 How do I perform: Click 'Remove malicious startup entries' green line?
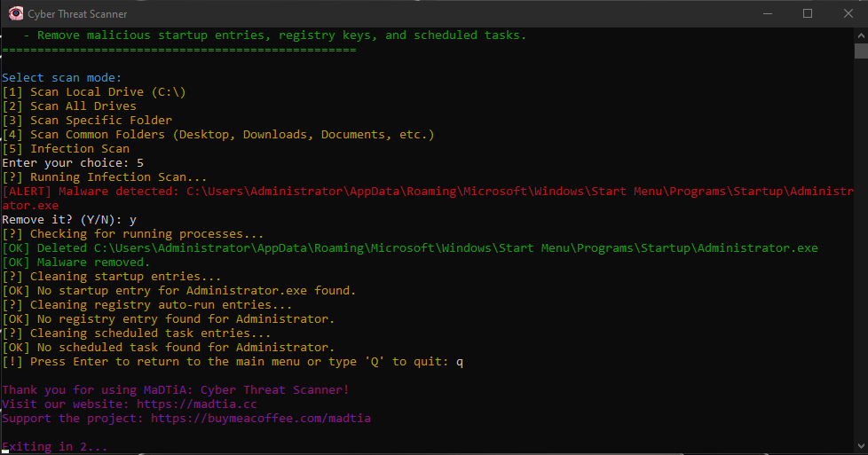coord(274,35)
